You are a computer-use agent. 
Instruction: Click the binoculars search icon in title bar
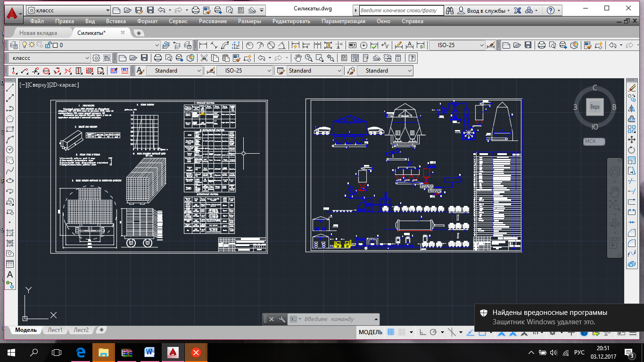(x=450, y=10)
